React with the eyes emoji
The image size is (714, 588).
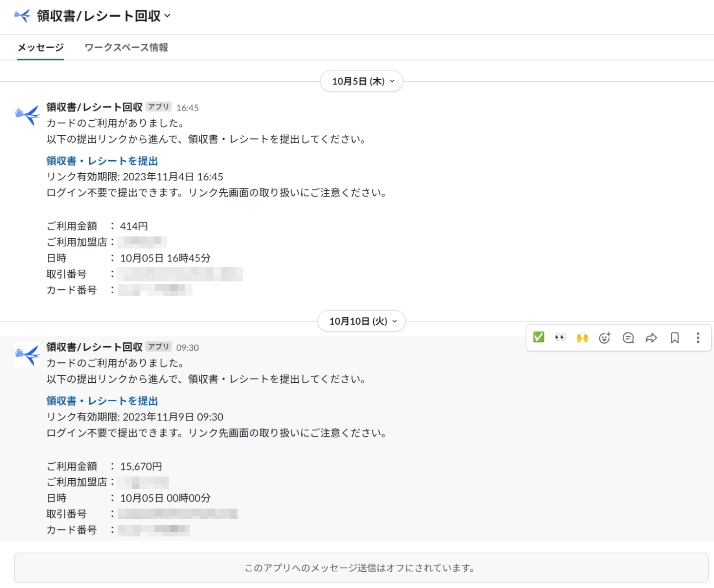[x=560, y=337]
